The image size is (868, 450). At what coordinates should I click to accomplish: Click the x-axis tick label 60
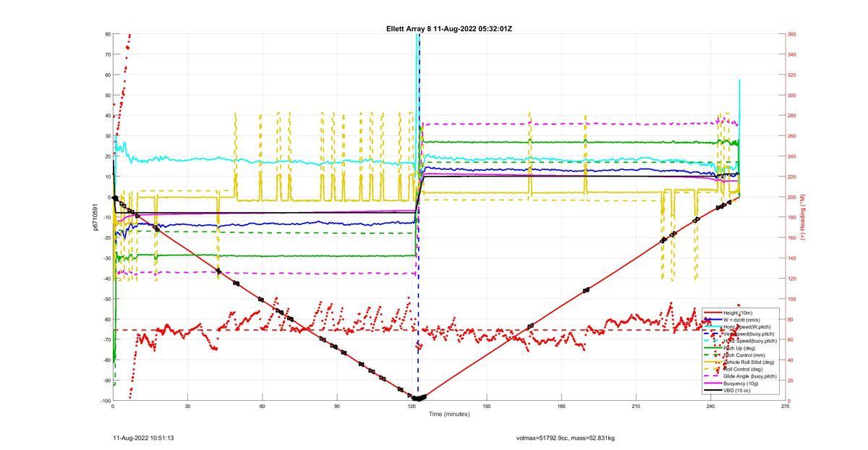tap(263, 407)
